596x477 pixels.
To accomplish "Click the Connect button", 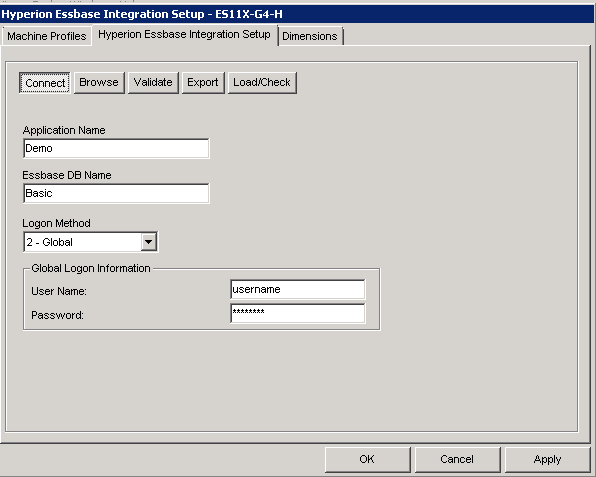I will (44, 83).
